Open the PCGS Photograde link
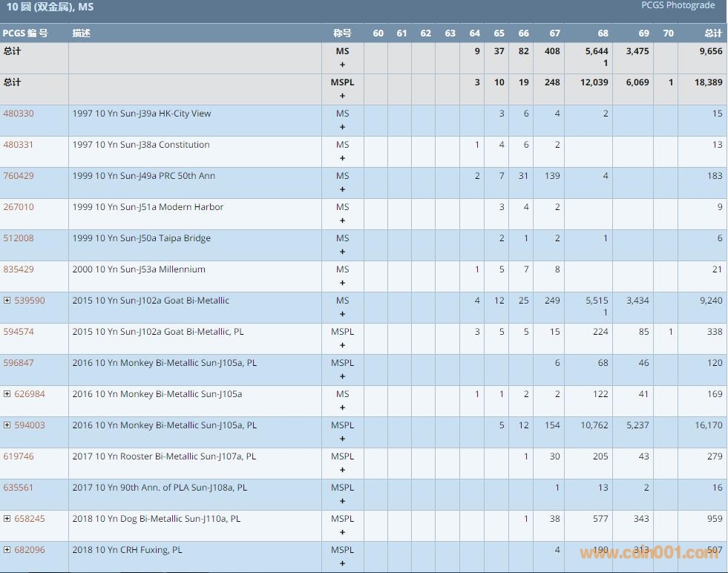This screenshot has width=728, height=573. (678, 6)
